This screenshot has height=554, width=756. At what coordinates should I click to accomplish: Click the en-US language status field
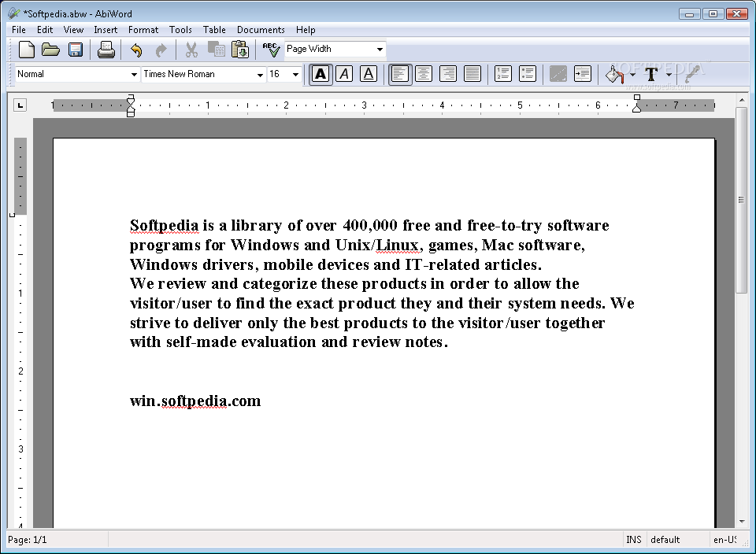pyautogui.click(x=724, y=540)
